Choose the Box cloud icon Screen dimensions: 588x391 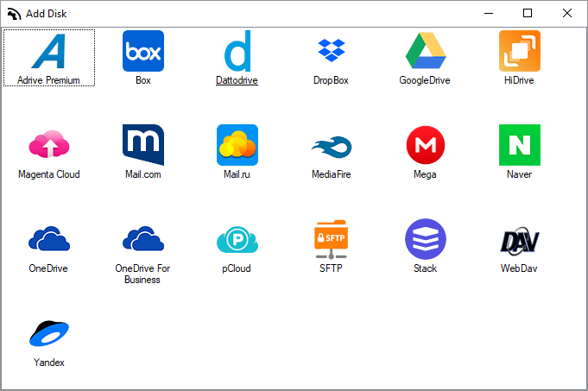tap(143, 51)
